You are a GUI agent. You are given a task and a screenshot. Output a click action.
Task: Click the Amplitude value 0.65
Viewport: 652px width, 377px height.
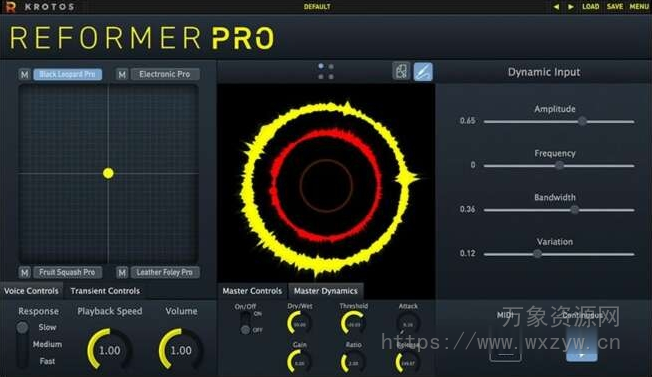point(467,121)
